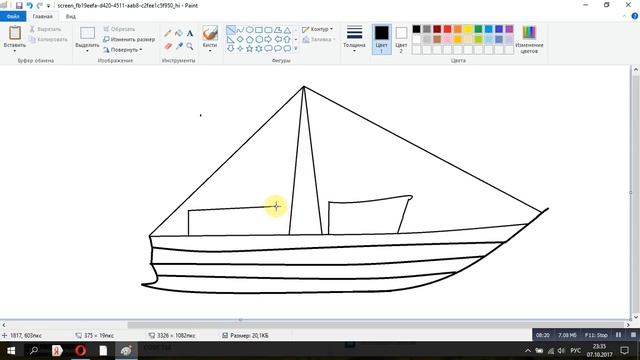The height and width of the screenshot is (360, 640).
Task: Choose the Triangle shape
Action: [x=287, y=30]
